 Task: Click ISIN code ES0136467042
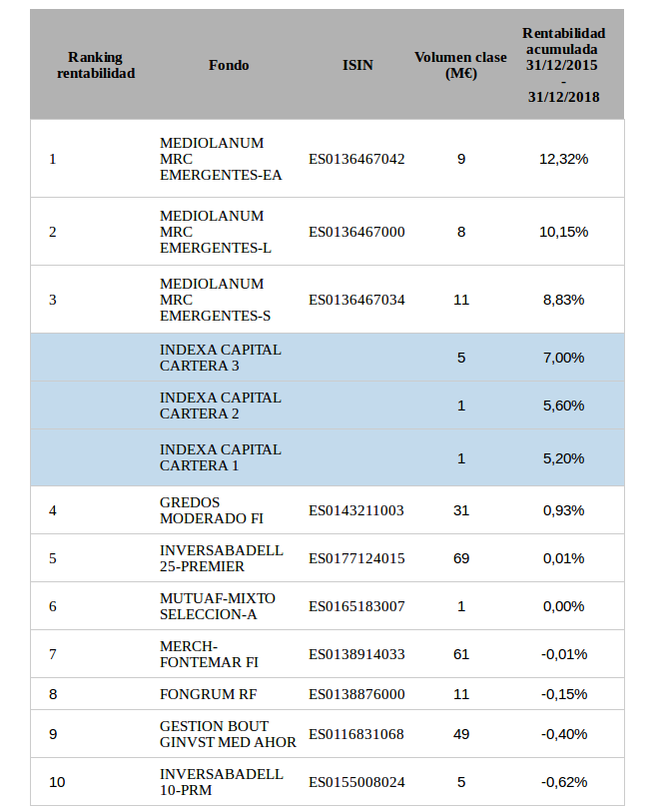pyautogui.click(x=356, y=159)
